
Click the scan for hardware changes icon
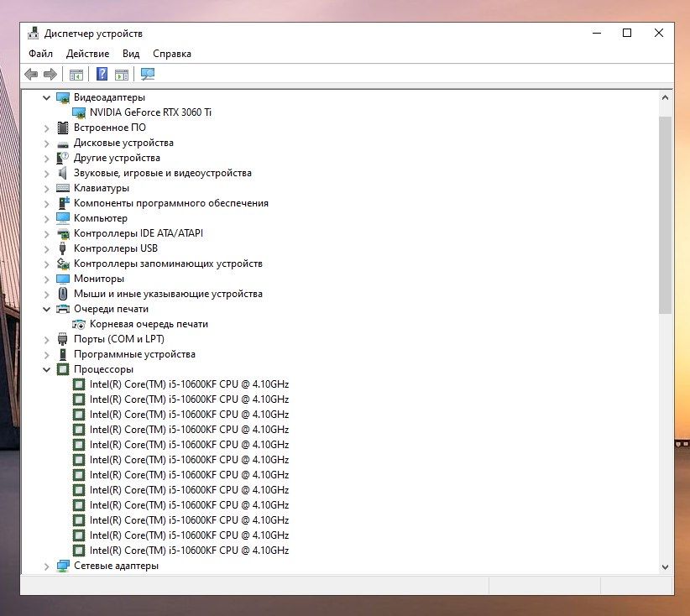pos(148,74)
